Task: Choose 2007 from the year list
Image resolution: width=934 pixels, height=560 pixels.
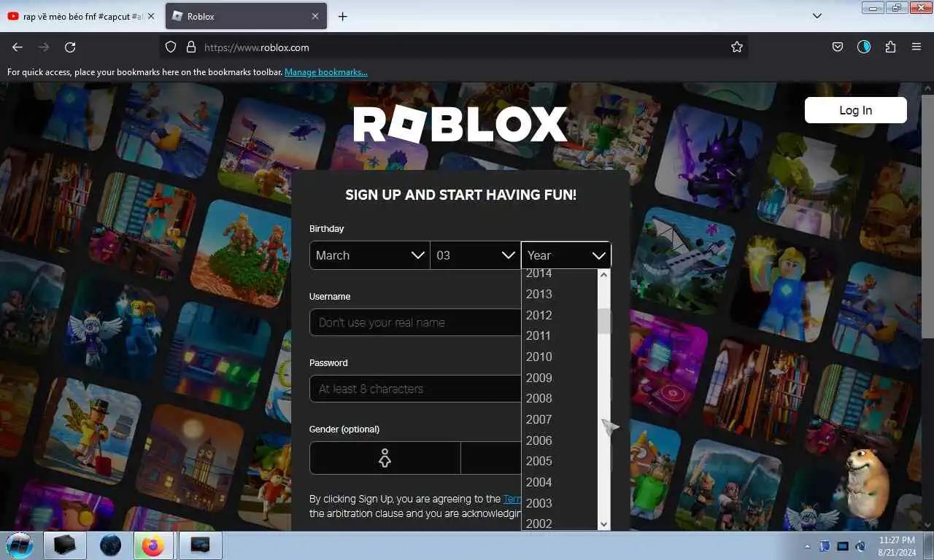Action: tap(560, 419)
